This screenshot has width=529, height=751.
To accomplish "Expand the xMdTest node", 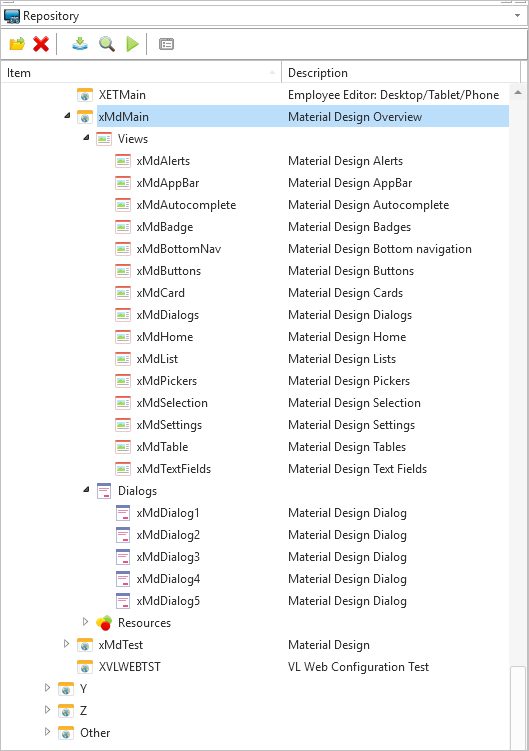I will click(x=67, y=644).
